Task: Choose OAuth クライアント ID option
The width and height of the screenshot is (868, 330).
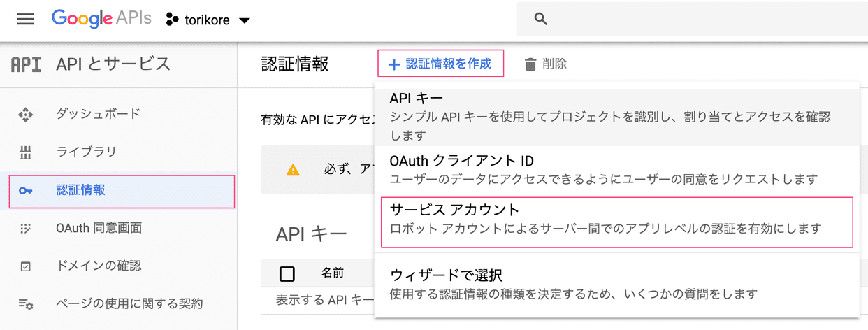Action: point(616,170)
